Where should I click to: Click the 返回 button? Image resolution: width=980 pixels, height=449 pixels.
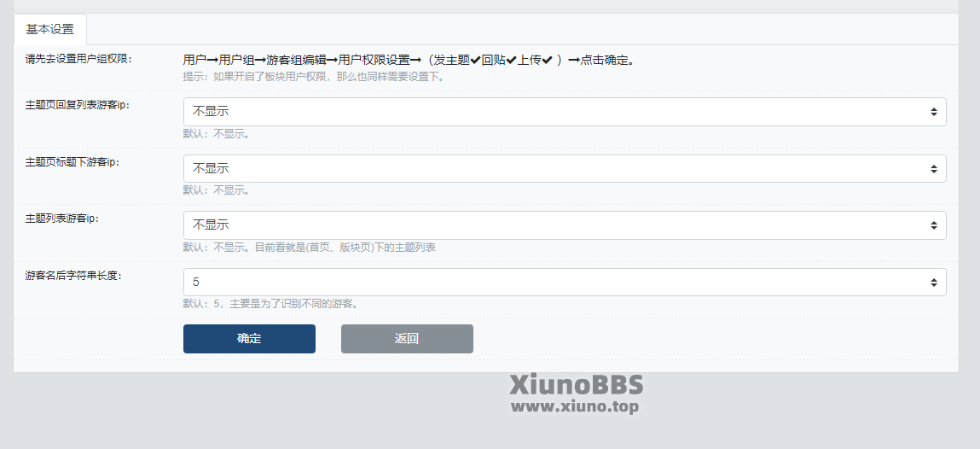click(x=407, y=339)
